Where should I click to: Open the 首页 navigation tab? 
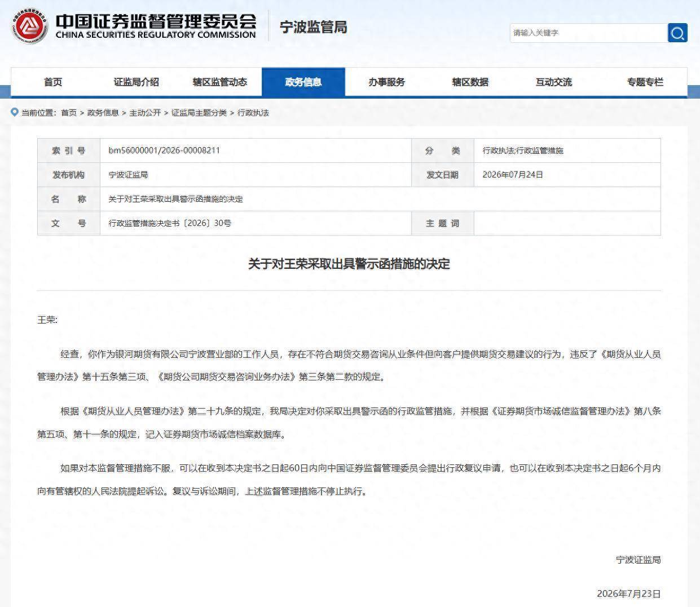point(53,82)
